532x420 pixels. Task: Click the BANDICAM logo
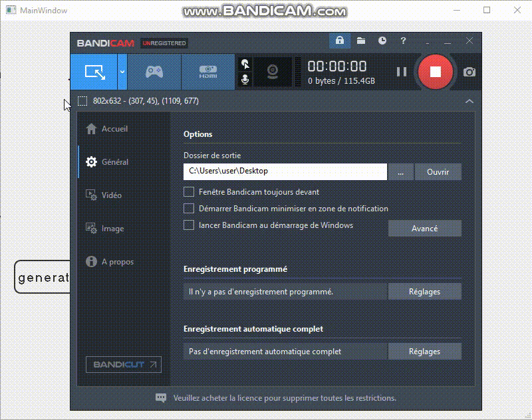pos(106,43)
